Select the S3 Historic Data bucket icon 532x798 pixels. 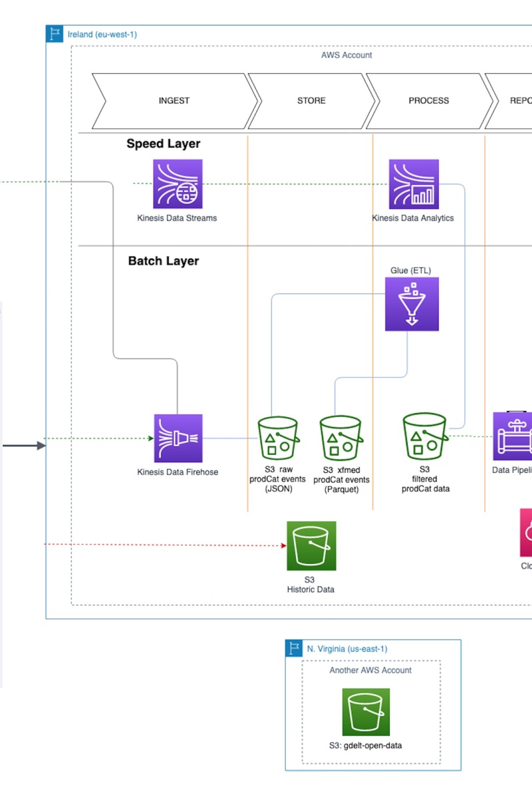(x=311, y=546)
